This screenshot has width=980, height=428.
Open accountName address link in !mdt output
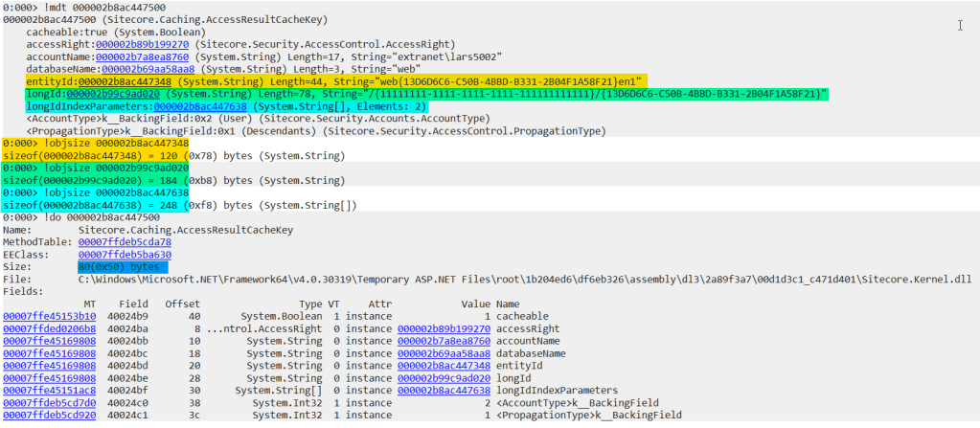click(x=125, y=56)
